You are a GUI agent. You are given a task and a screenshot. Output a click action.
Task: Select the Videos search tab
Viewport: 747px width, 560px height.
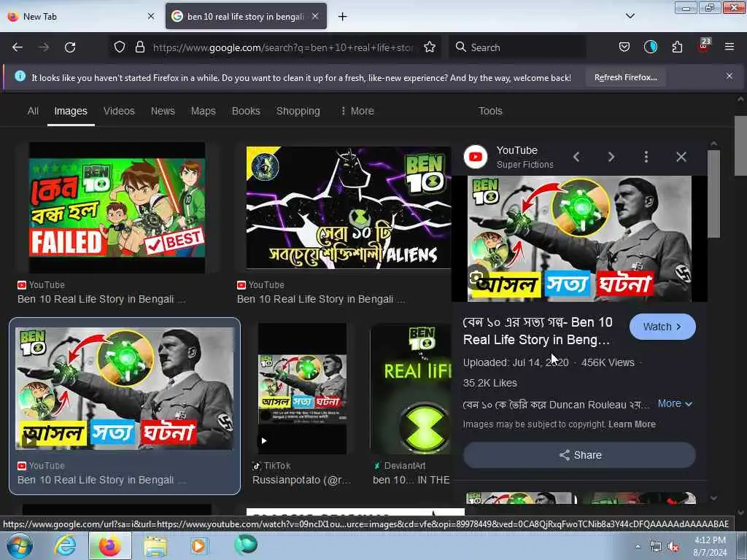coord(119,111)
